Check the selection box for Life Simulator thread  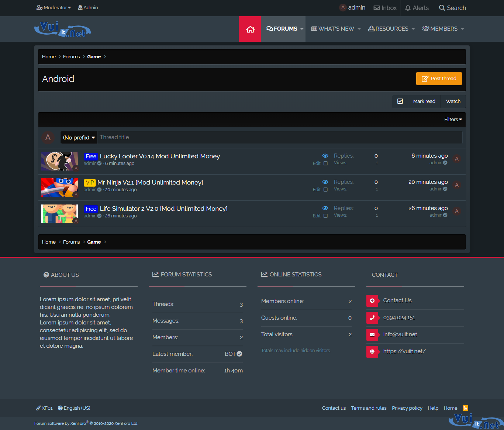point(325,216)
